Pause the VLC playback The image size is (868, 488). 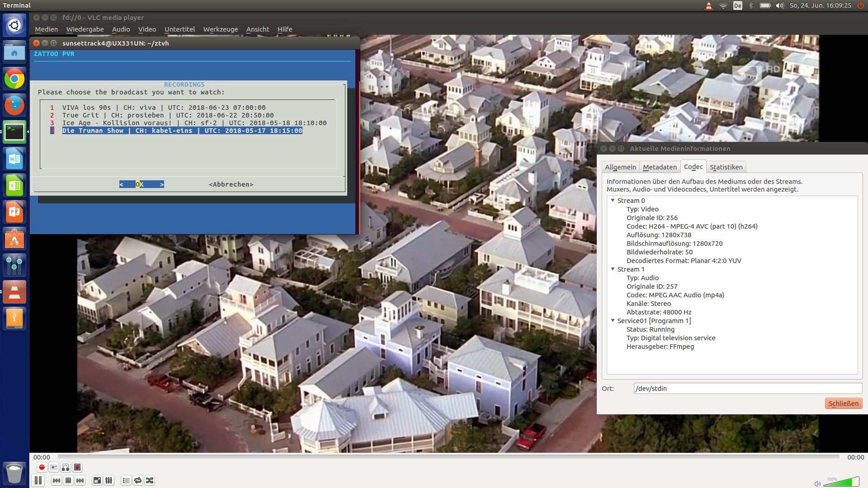pos(38,480)
